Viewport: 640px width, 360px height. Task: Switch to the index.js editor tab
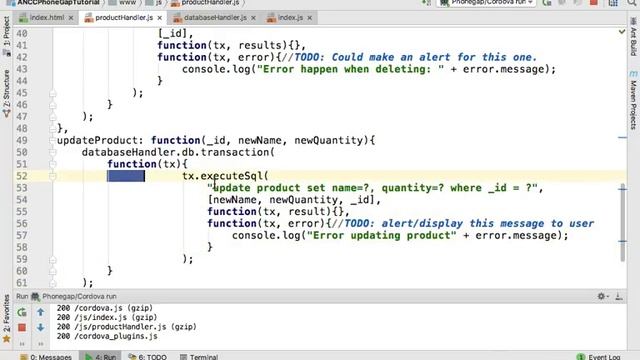click(x=290, y=18)
